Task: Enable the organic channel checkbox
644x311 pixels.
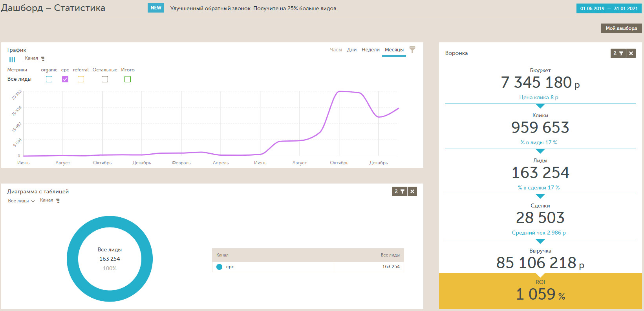Action: click(49, 79)
